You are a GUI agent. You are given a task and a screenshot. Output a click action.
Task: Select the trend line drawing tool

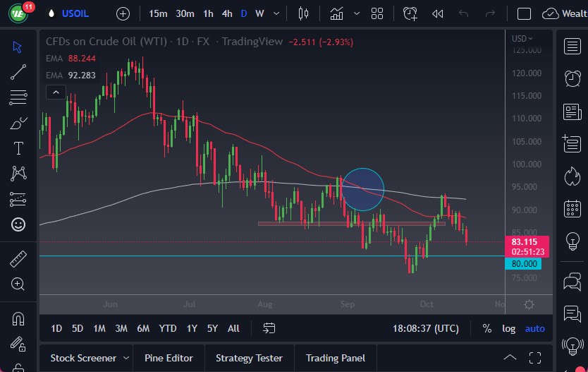coord(18,72)
